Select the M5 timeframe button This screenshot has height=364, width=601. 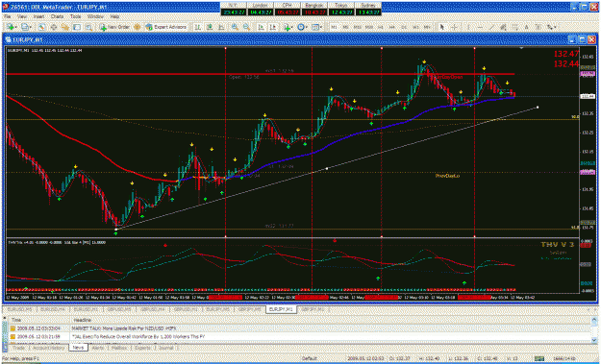coord(345,27)
